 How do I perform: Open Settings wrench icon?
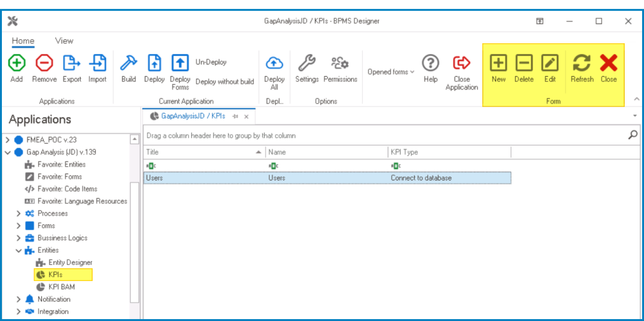(x=307, y=63)
